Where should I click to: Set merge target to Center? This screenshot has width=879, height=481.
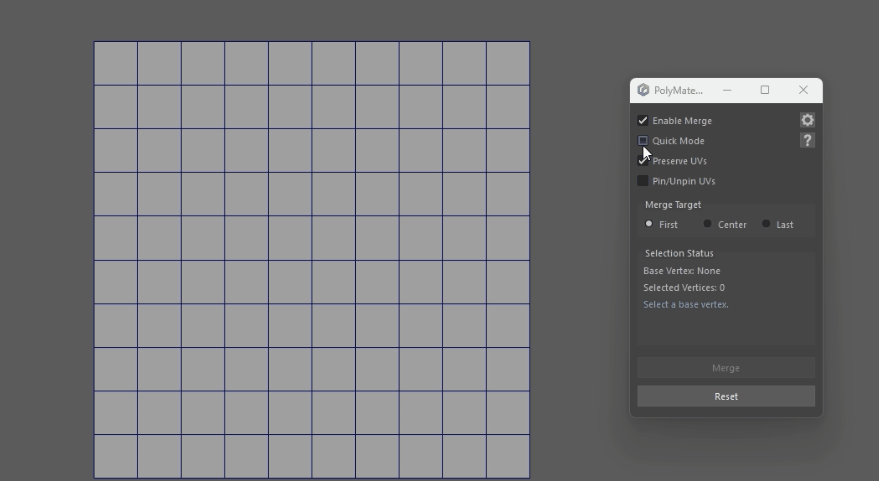click(x=708, y=224)
